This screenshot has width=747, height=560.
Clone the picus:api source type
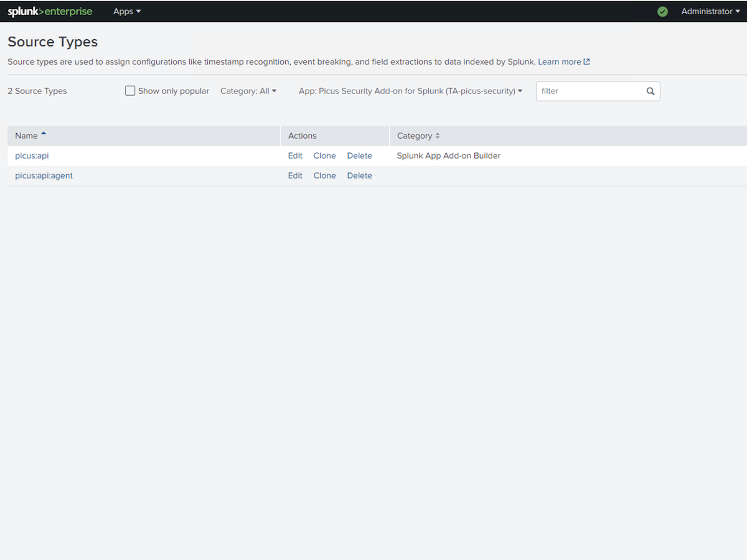[x=324, y=156]
